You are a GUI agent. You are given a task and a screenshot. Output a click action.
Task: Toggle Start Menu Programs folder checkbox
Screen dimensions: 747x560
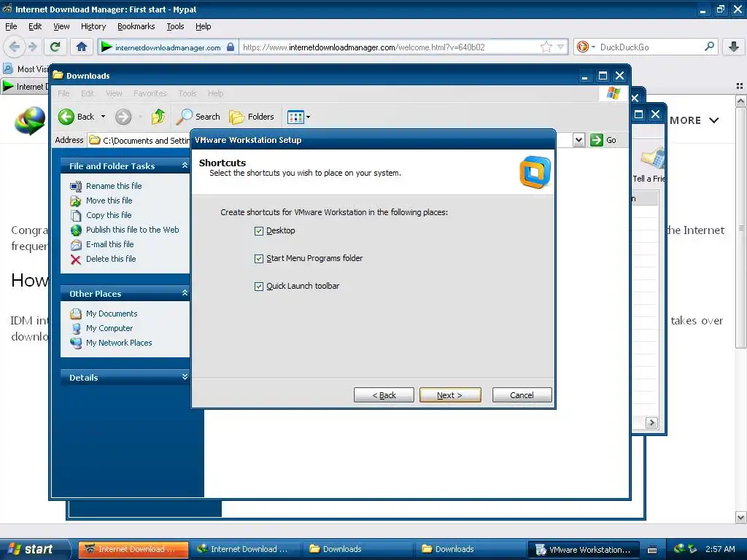pyautogui.click(x=259, y=259)
